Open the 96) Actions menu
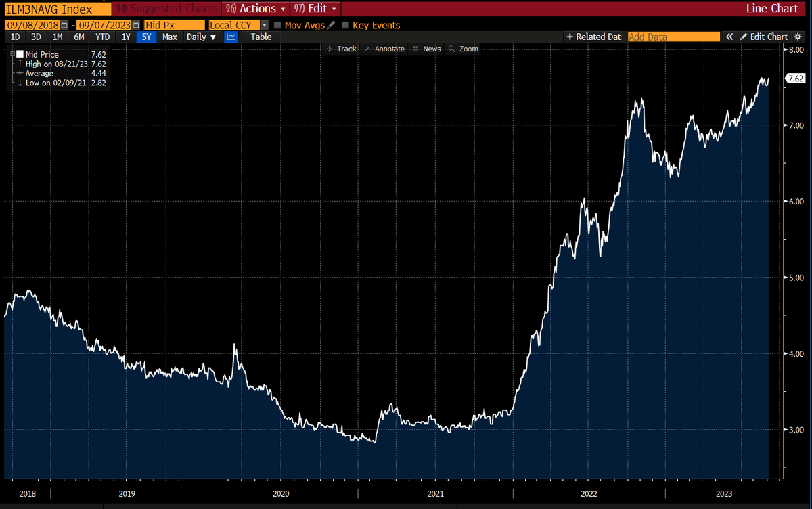 (254, 9)
